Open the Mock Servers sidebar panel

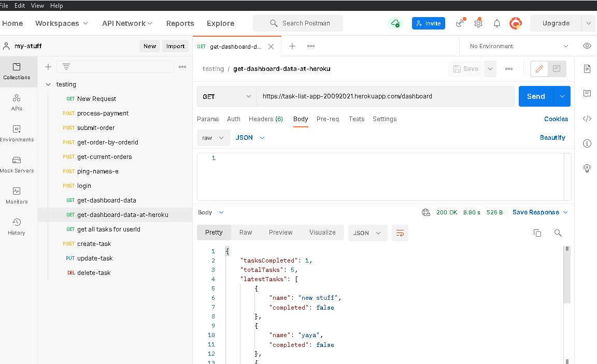point(17,165)
